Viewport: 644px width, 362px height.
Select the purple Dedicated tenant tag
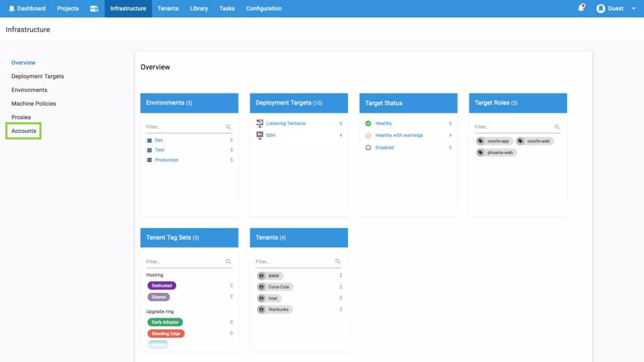click(x=162, y=285)
